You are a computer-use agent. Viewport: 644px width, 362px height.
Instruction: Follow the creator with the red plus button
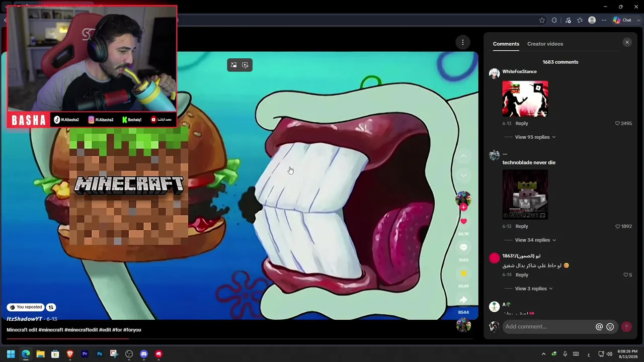click(463, 207)
